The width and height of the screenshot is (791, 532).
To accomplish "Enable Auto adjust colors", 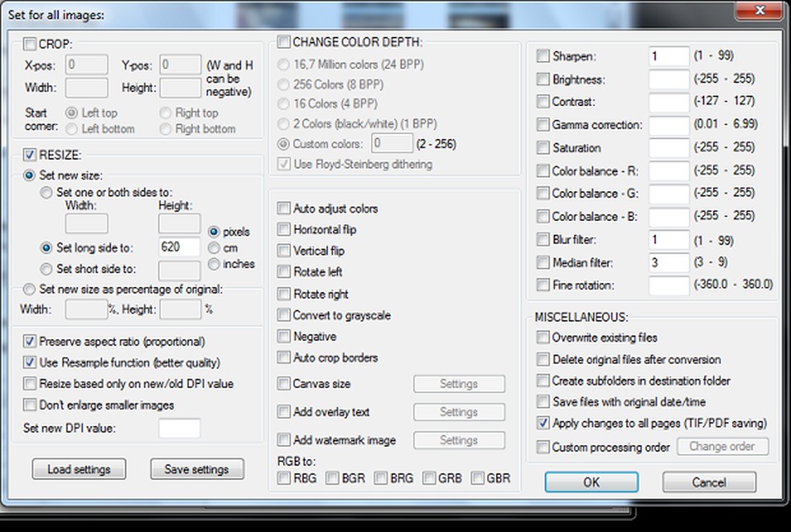I will point(284,208).
